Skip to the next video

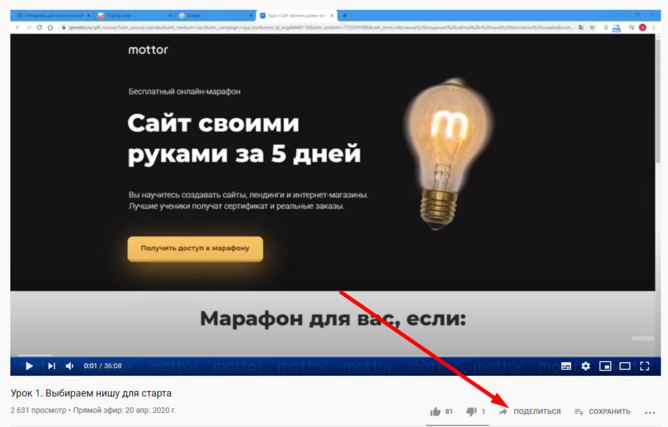click(x=52, y=366)
